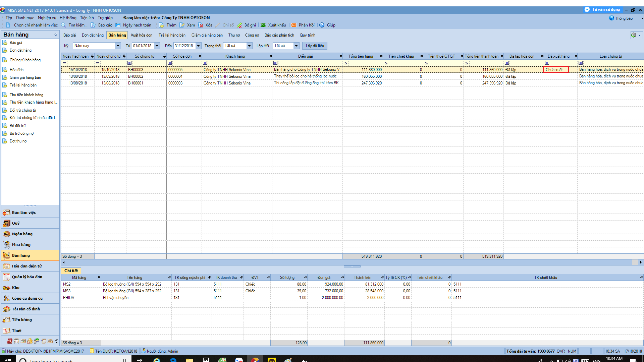The width and height of the screenshot is (644, 362).
Task: Open the Thuế module
Action: (30, 330)
